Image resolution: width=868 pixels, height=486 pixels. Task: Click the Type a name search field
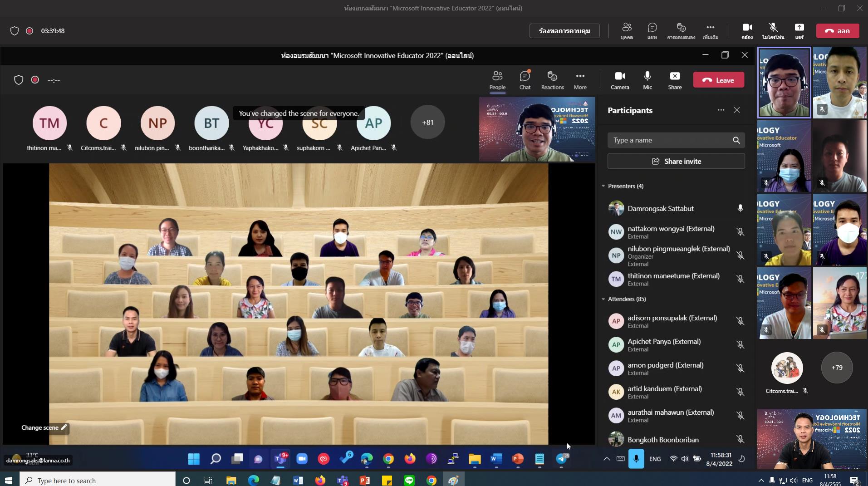[x=676, y=140]
